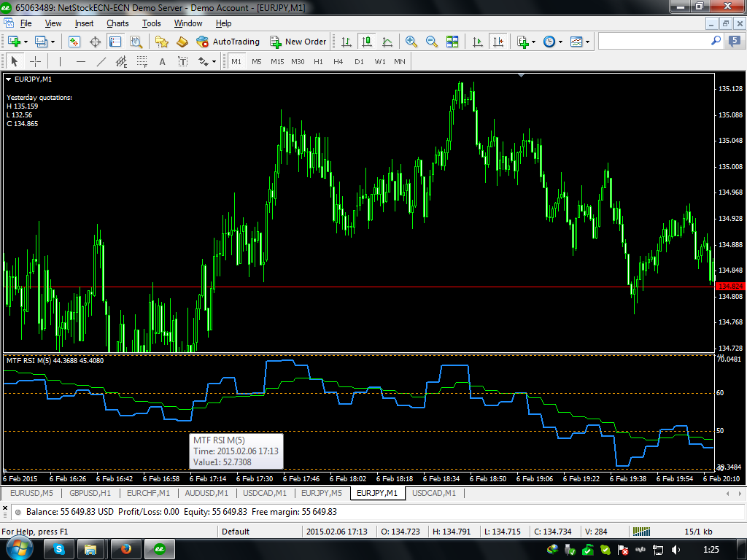Image resolution: width=747 pixels, height=560 pixels.
Task: Click the New Order button
Action: click(298, 42)
